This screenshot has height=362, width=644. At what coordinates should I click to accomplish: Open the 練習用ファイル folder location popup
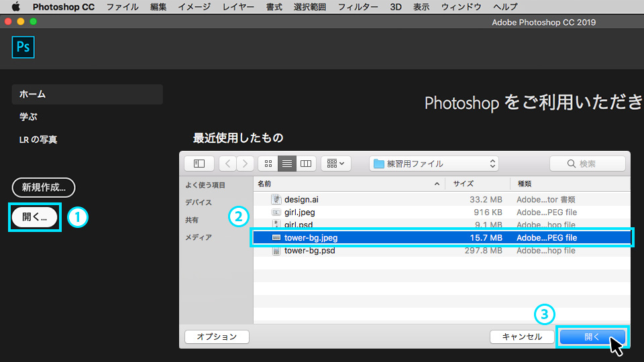point(434,164)
